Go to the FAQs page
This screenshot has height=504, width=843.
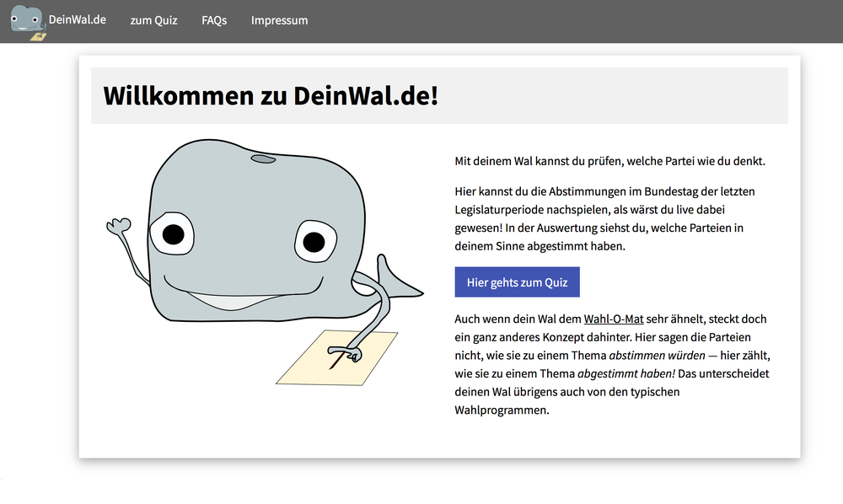(214, 20)
